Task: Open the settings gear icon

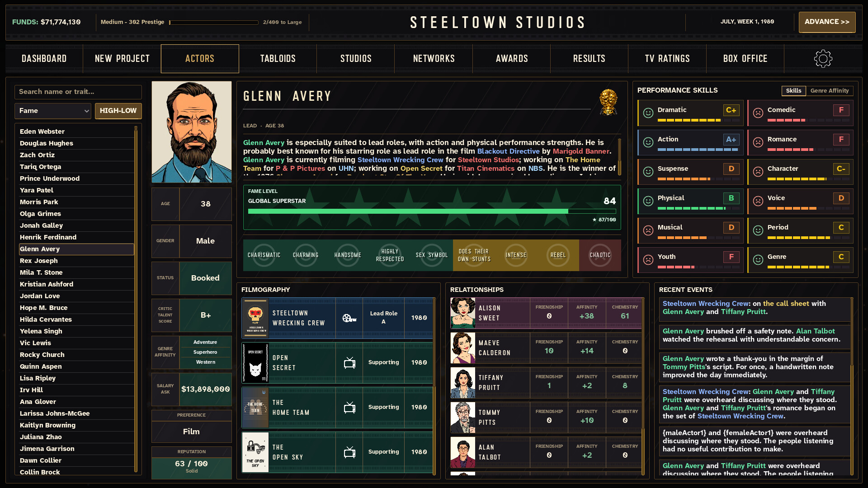Action: coord(823,59)
